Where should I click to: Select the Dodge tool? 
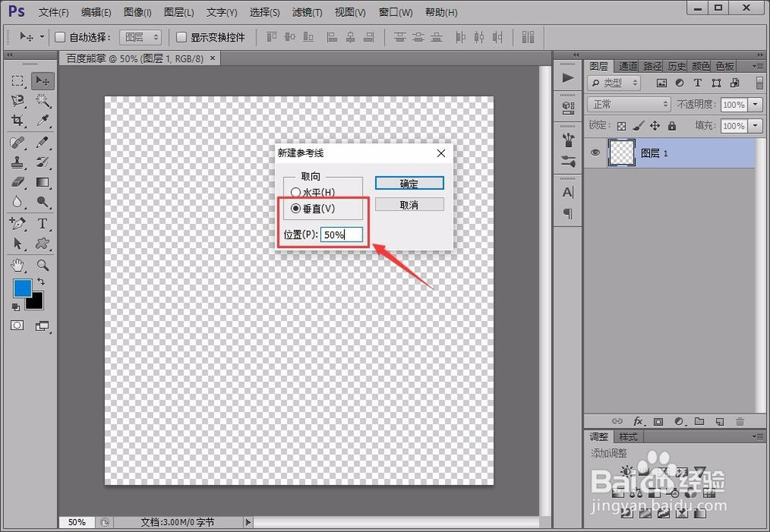tap(42, 202)
